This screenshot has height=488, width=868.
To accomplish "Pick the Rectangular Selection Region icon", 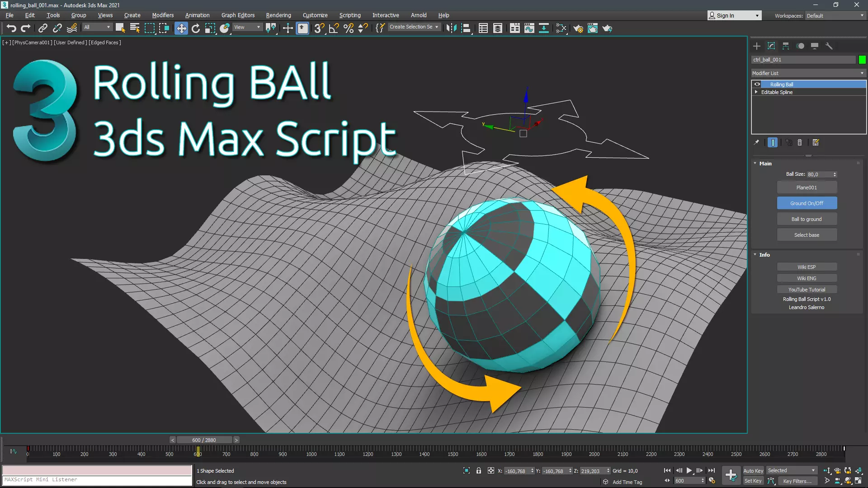I will click(x=149, y=28).
